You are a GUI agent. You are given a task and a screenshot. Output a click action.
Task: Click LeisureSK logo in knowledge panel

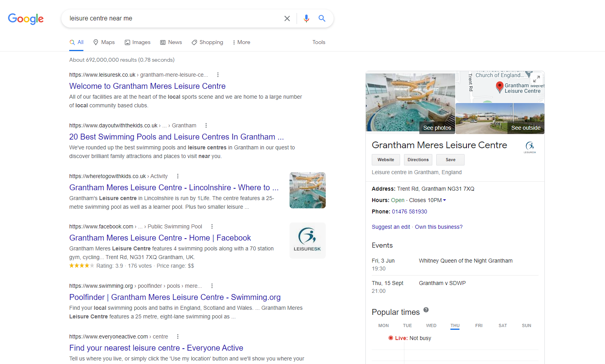530,147
